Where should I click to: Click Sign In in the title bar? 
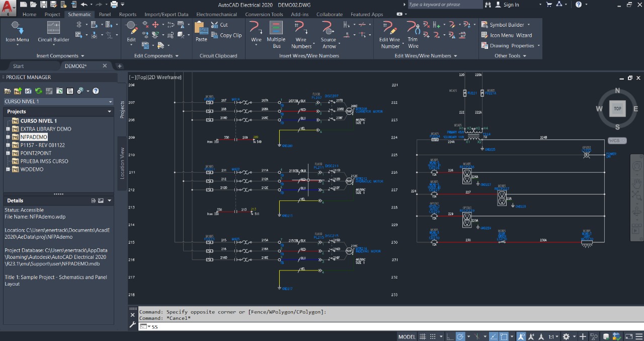pos(511,5)
